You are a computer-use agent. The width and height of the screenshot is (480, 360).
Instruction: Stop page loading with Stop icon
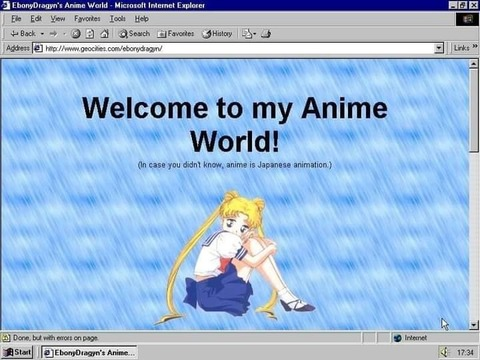click(76, 33)
